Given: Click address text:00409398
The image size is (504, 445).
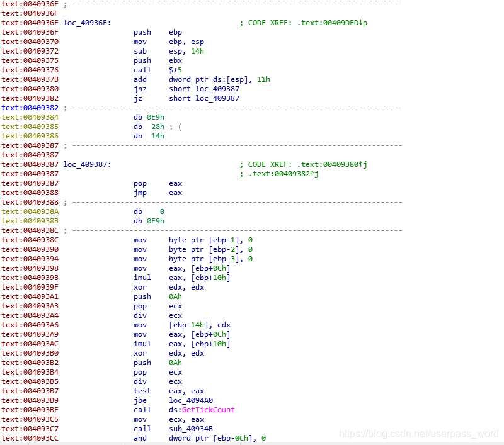Looking at the screenshot, I should (30, 268).
